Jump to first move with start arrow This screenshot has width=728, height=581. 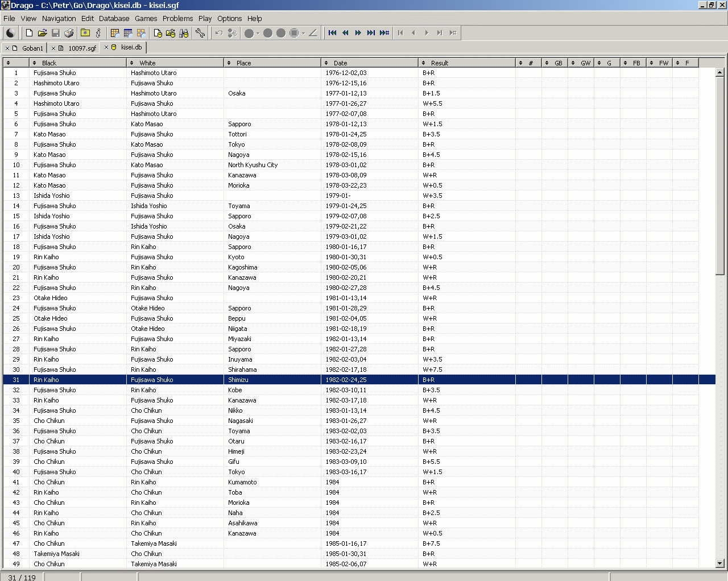pos(333,33)
